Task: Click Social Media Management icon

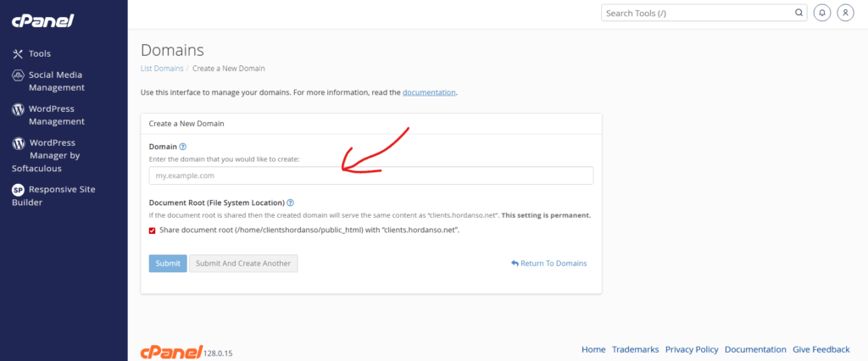Action: click(x=18, y=75)
